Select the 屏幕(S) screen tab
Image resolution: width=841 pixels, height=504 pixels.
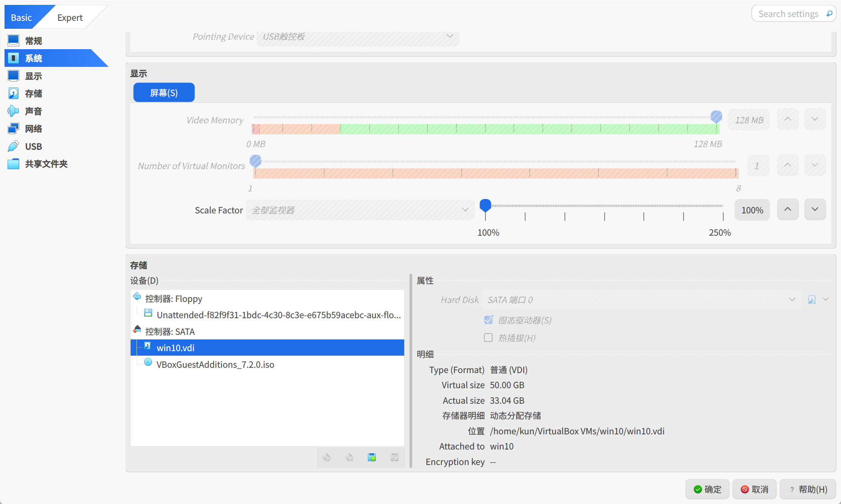tap(164, 93)
